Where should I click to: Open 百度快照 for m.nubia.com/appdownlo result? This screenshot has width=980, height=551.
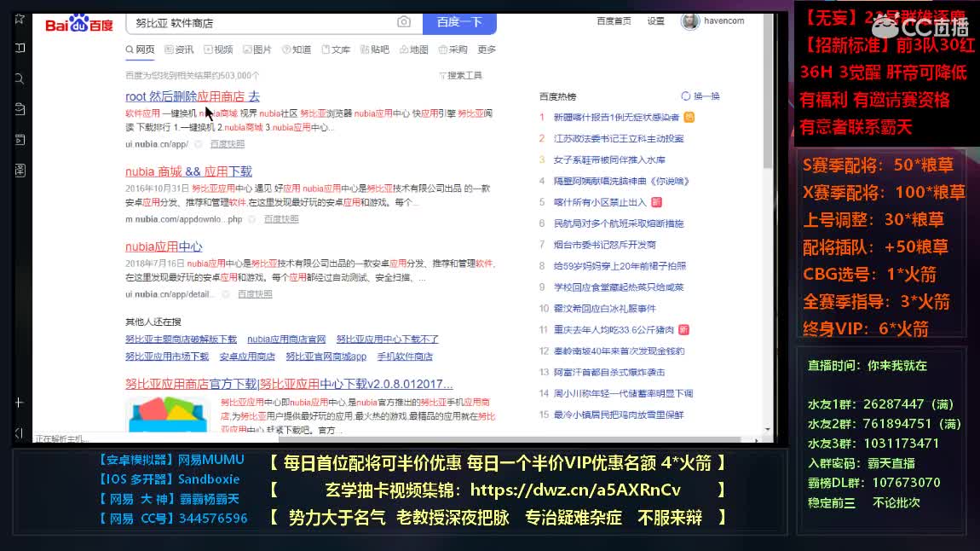[x=280, y=219]
